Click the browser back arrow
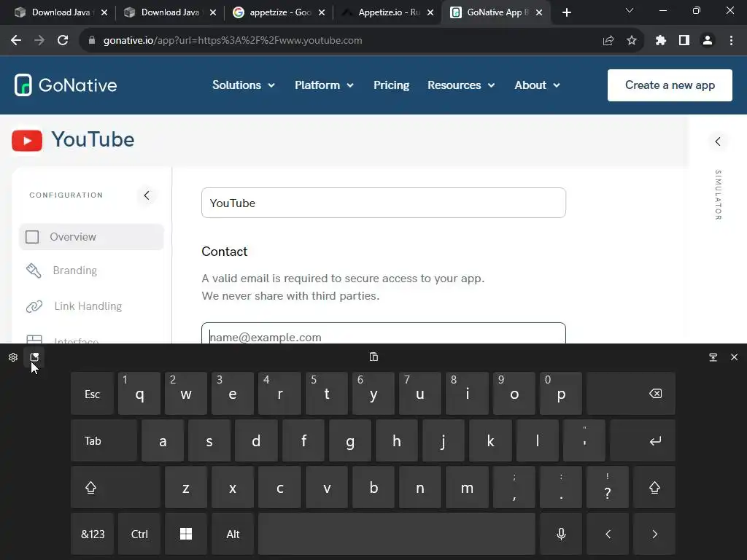 click(x=16, y=41)
